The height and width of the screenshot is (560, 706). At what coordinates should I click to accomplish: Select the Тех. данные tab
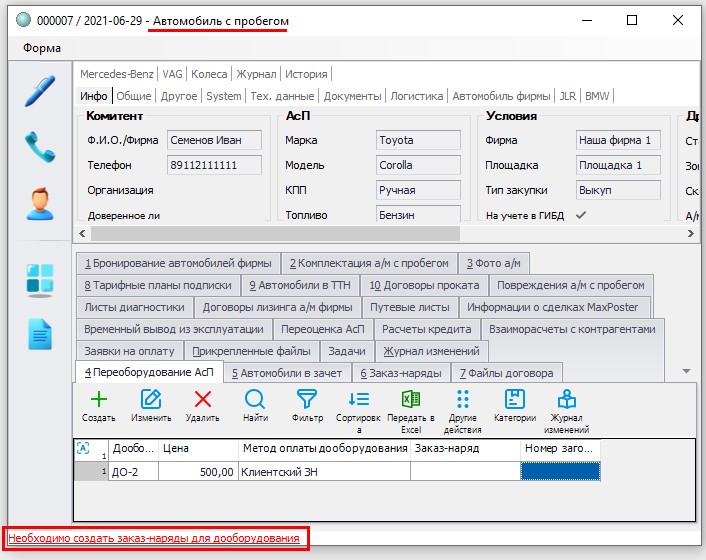283,96
